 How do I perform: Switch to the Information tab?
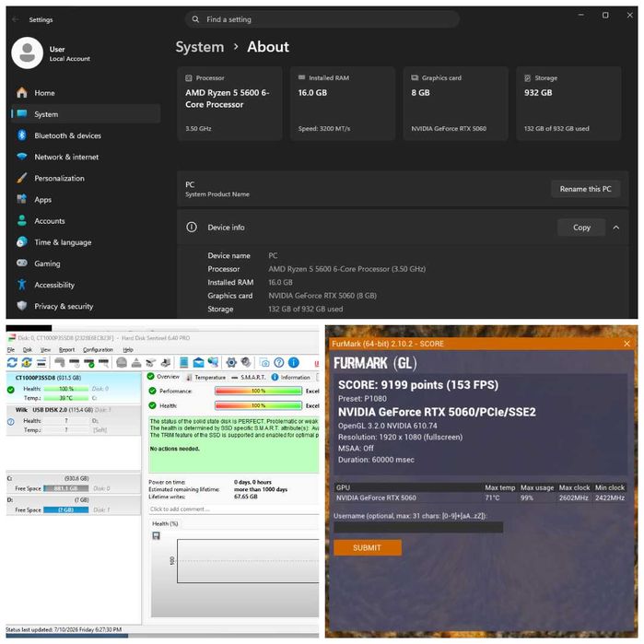(291, 377)
